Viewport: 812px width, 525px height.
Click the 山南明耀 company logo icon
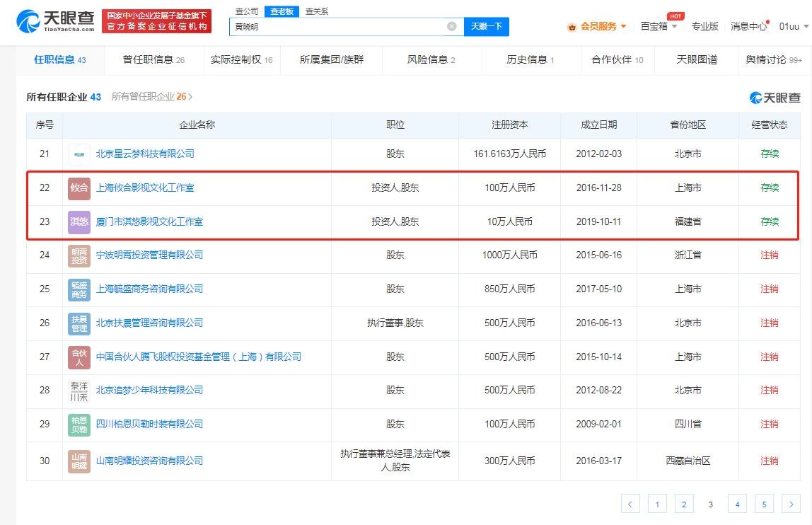(79, 461)
